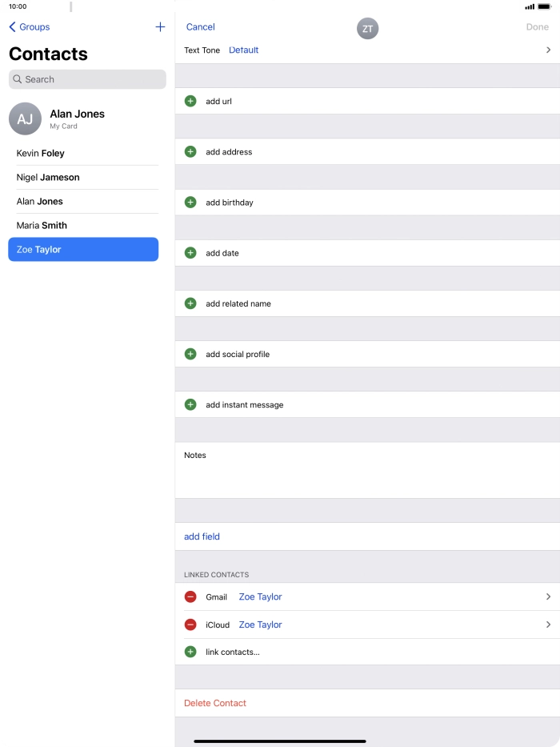Click the contacts Search field

tap(87, 79)
